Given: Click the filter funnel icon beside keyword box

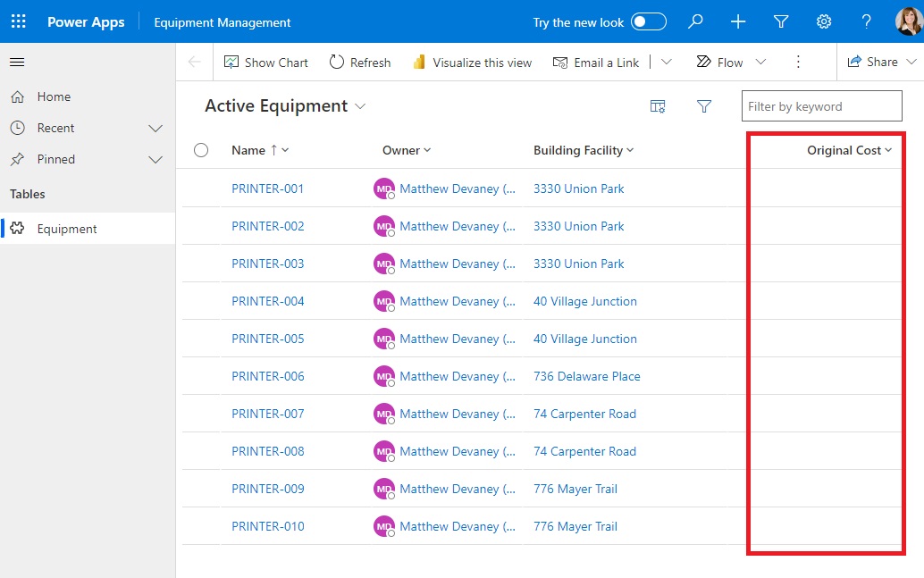Looking at the screenshot, I should 704,106.
